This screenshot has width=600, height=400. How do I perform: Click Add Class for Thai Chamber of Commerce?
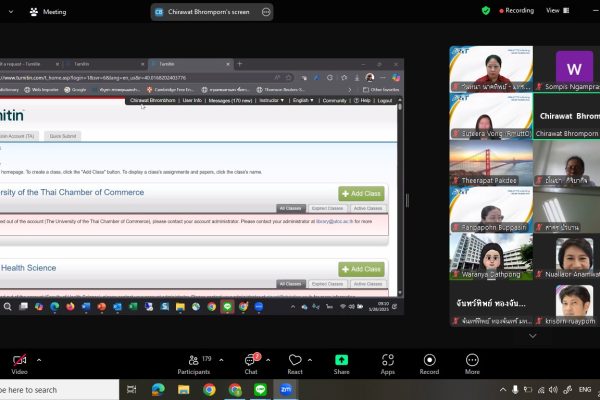[x=361, y=194]
